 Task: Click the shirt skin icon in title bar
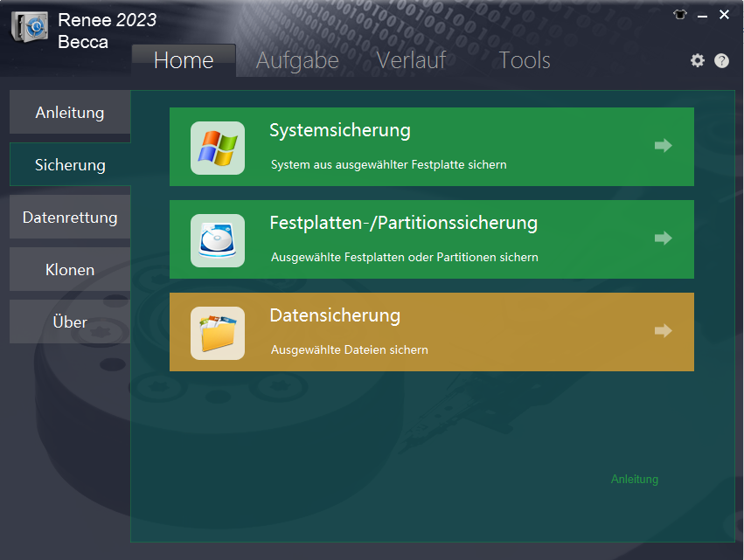pyautogui.click(x=679, y=15)
